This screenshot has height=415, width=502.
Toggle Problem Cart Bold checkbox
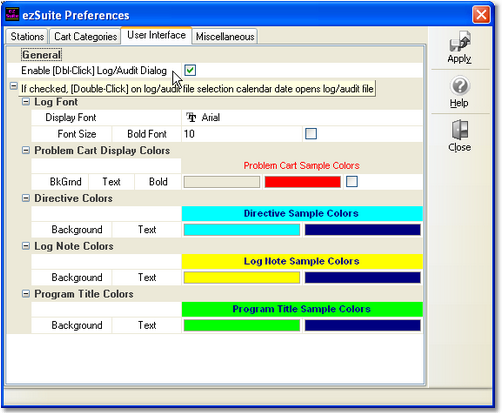(x=352, y=182)
